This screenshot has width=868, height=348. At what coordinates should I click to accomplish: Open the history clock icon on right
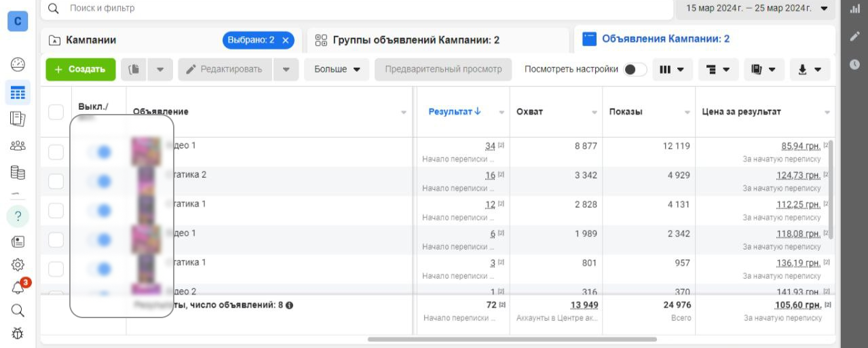[x=854, y=64]
